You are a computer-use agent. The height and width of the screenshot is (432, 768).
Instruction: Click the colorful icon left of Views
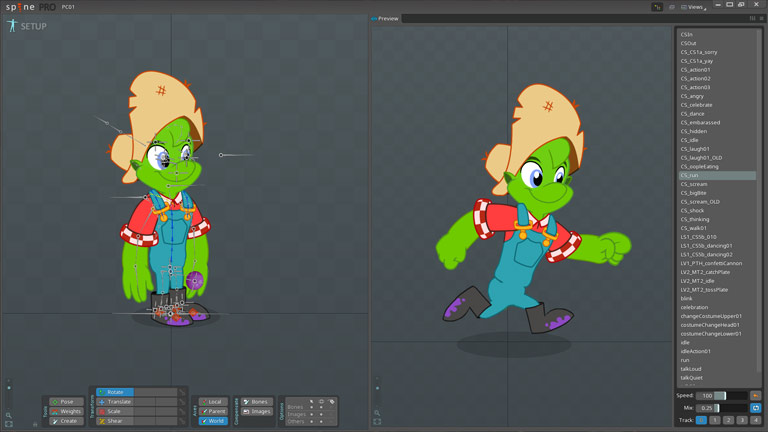(x=657, y=7)
